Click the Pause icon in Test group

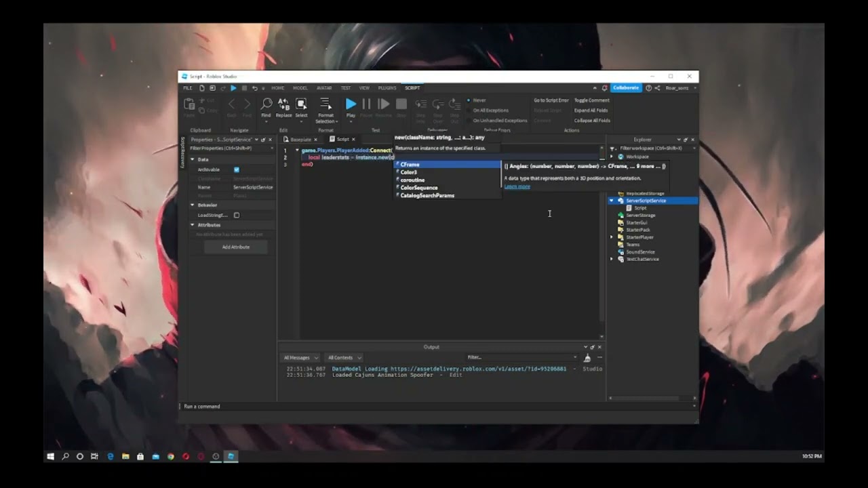(366, 104)
